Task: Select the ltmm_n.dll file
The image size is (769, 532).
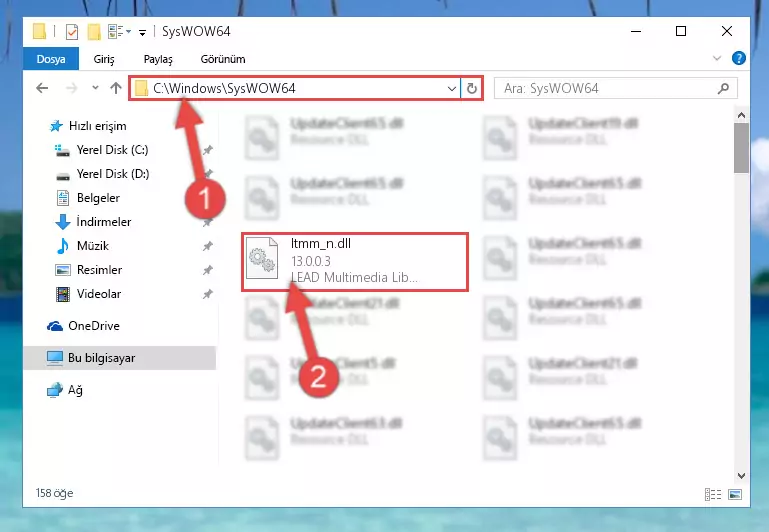Action: pyautogui.click(x=355, y=261)
